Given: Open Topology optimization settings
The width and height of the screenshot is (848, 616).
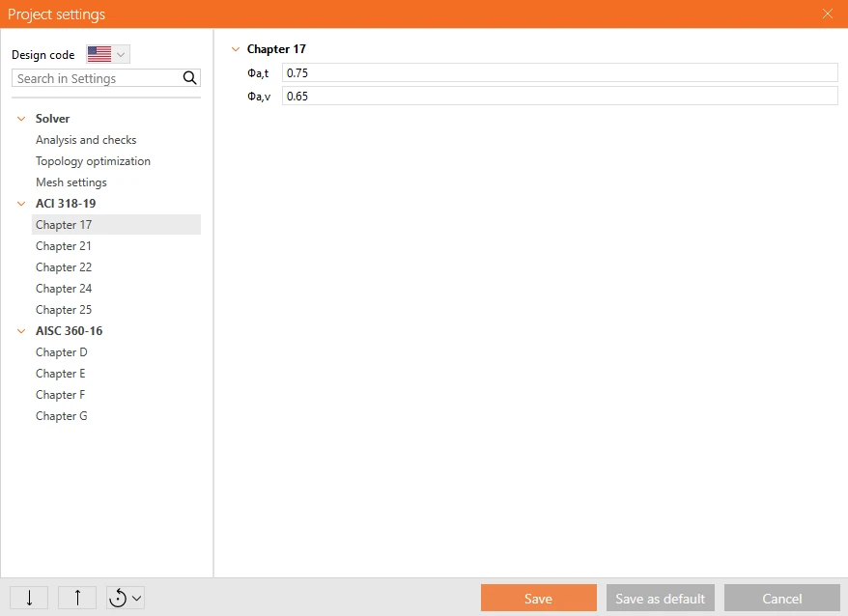Looking at the screenshot, I should [93, 161].
